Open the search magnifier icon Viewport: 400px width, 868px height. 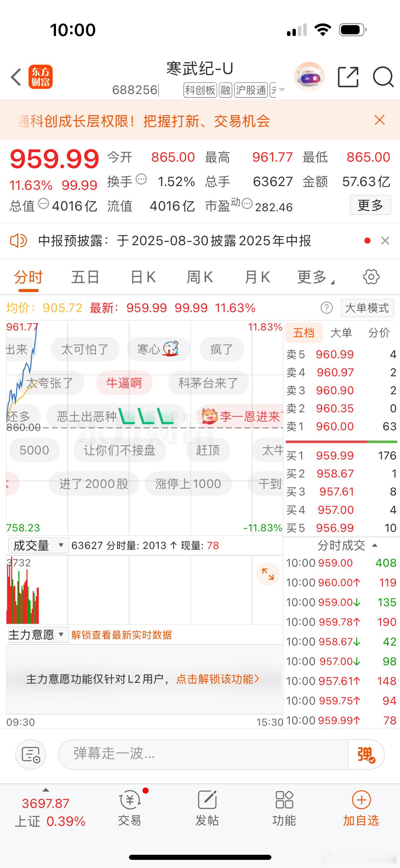(383, 77)
